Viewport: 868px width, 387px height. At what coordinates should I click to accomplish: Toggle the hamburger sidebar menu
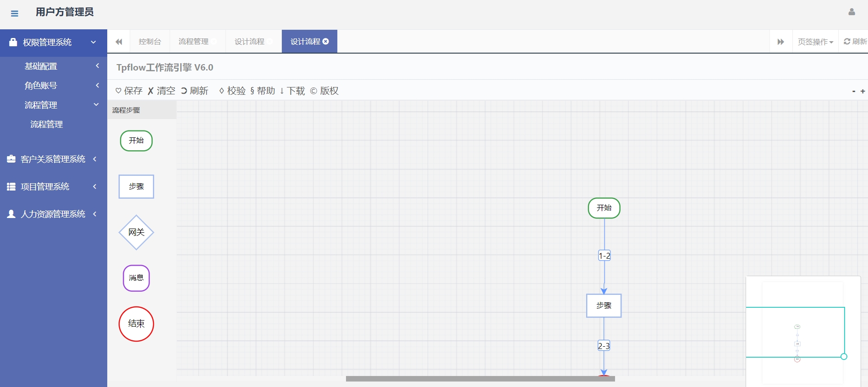point(15,13)
